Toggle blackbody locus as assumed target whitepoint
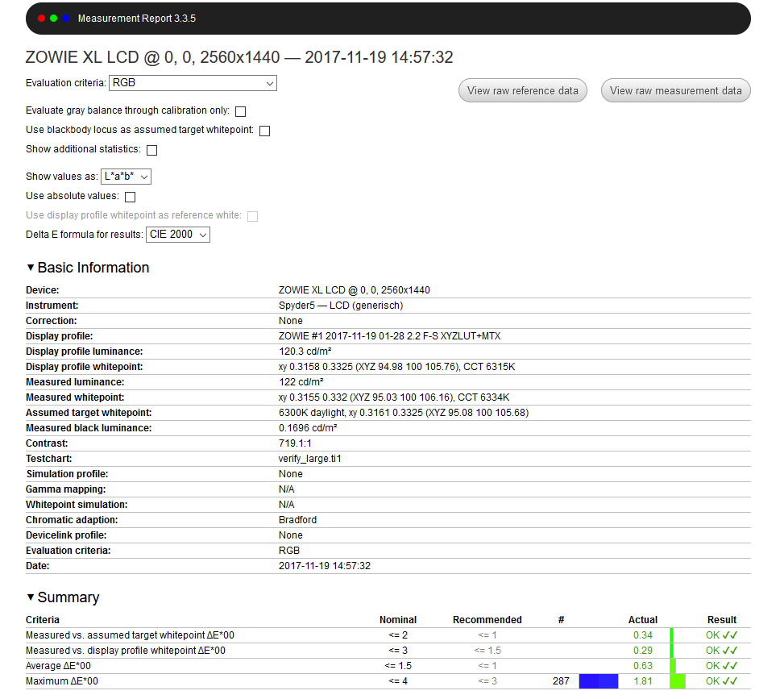Viewport: 784px width, 699px height. click(x=265, y=131)
